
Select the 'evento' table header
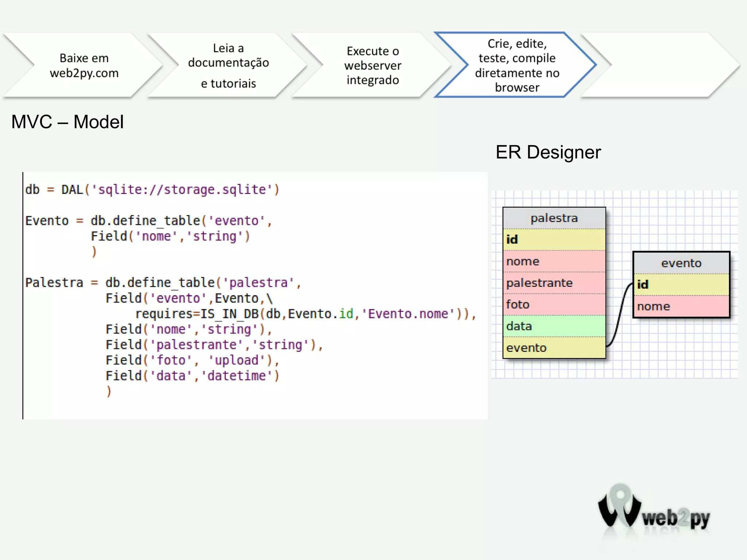681,263
